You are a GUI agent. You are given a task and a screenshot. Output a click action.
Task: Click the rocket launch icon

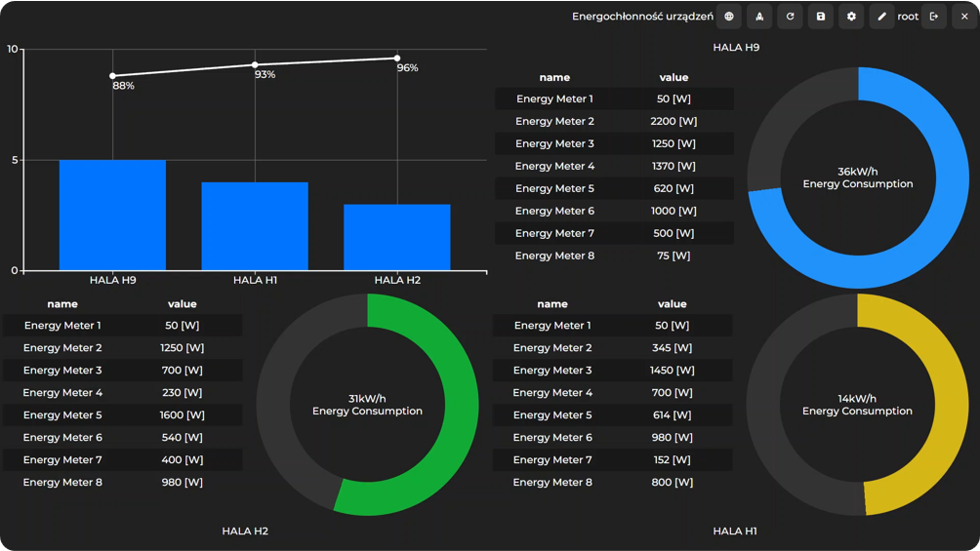point(759,17)
